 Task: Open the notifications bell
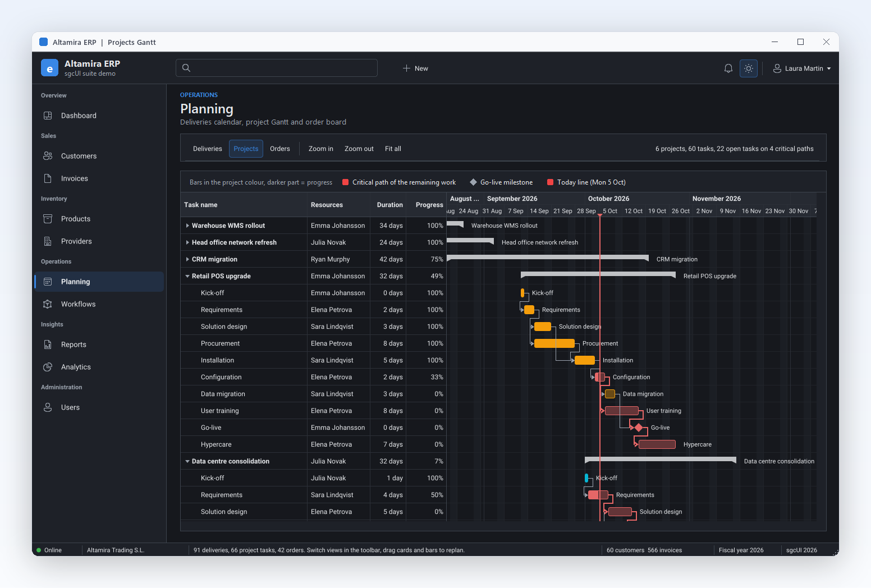pyautogui.click(x=728, y=68)
